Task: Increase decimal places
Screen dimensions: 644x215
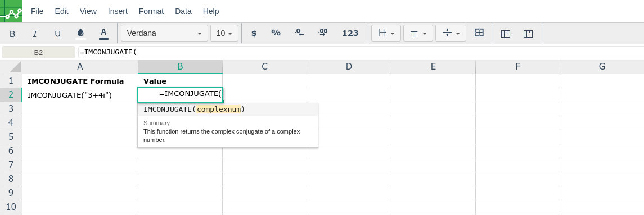Action: (x=323, y=33)
